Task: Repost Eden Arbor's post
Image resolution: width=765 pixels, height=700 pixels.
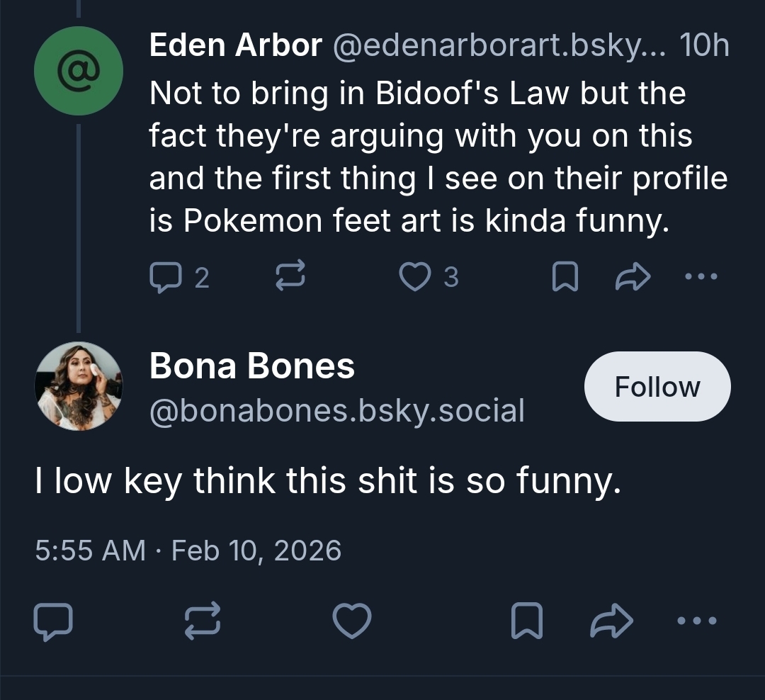Action: coord(289,278)
